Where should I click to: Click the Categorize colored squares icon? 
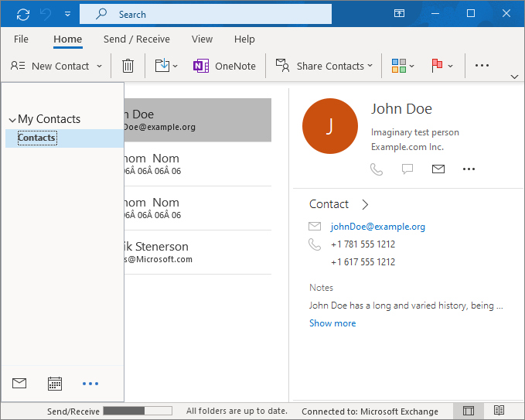coord(399,66)
